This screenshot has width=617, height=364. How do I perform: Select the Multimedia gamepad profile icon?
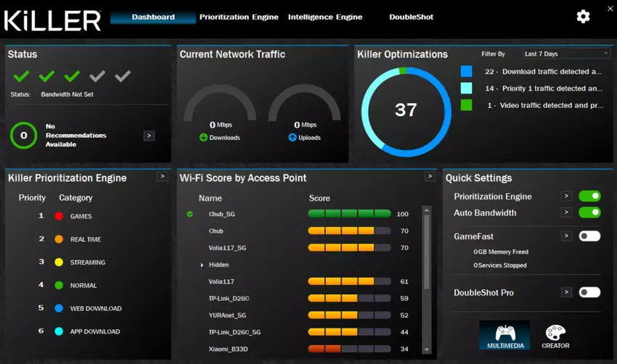coord(504,334)
